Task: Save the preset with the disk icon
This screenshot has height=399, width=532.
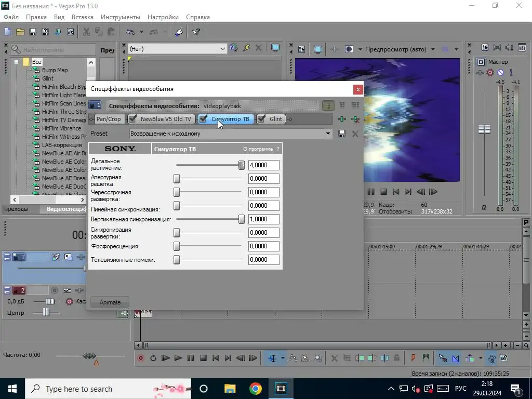Action: [342, 134]
